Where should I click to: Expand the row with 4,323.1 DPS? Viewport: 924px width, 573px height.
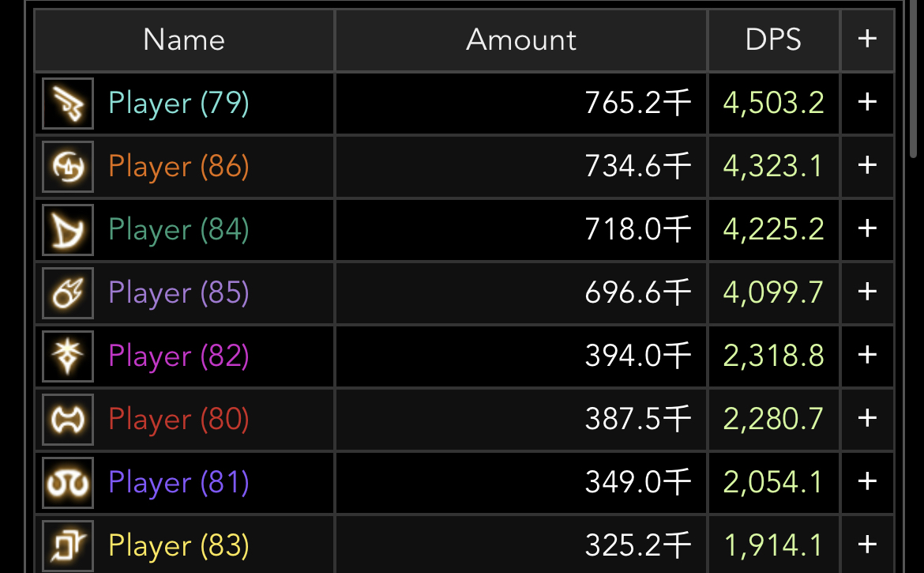point(867,166)
